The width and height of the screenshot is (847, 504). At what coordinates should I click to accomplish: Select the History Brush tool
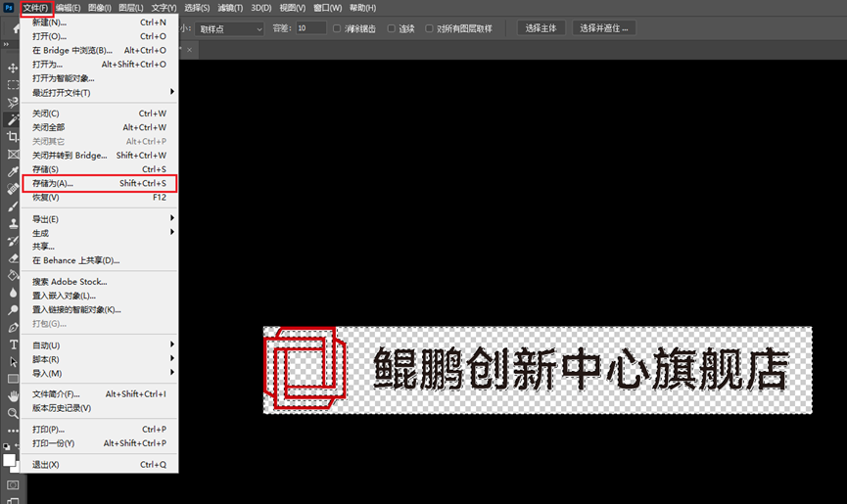coord(13,241)
